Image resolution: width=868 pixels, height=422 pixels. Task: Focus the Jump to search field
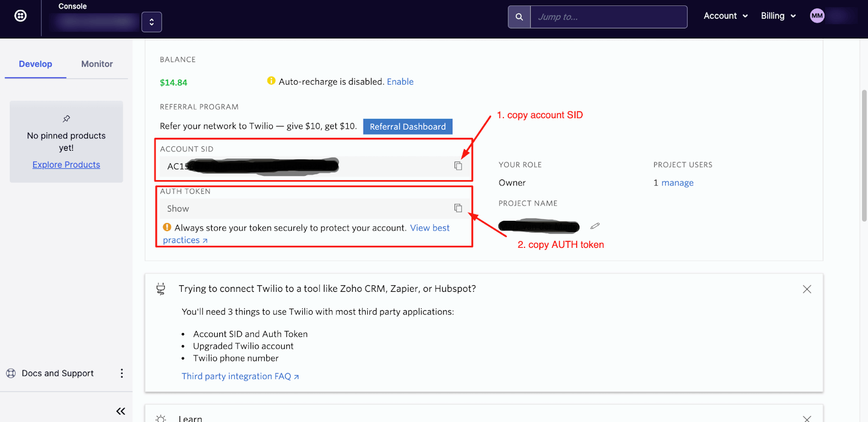(x=609, y=17)
